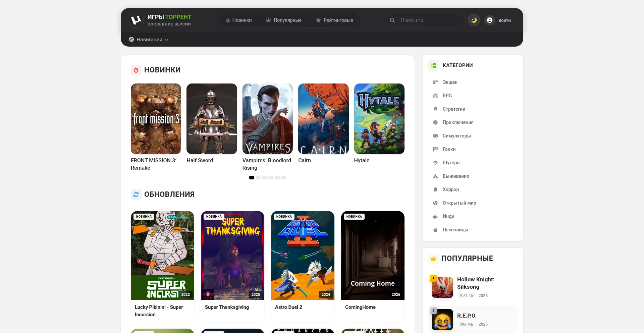Click the site logo icon
Viewport: 644px width, 333px height.
tap(136, 20)
